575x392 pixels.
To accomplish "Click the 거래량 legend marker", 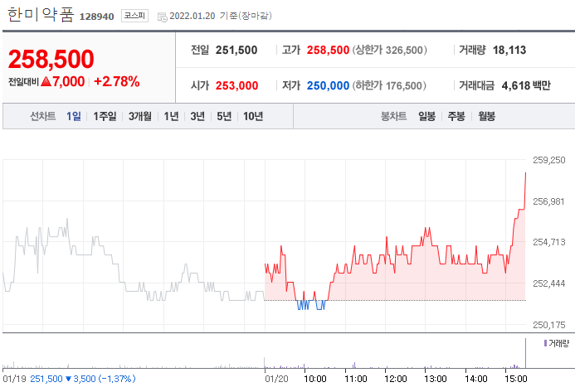I will click(x=545, y=343).
